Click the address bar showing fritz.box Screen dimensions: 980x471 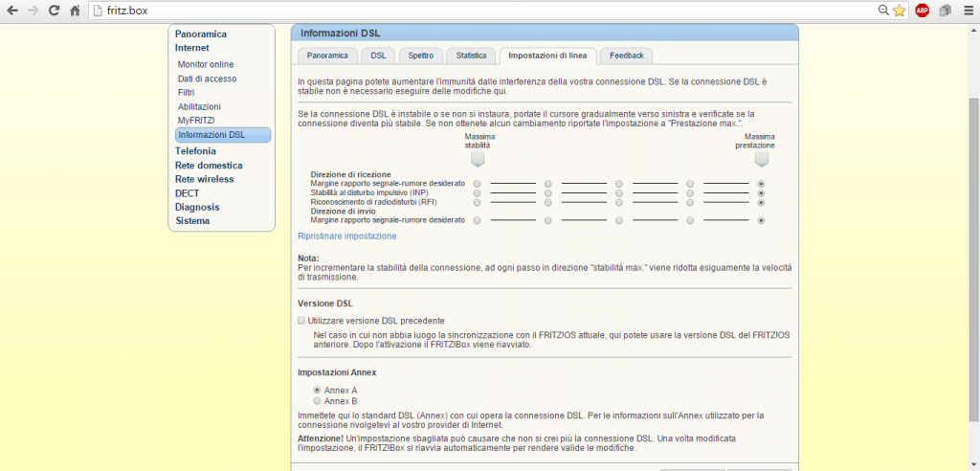[x=479, y=11]
